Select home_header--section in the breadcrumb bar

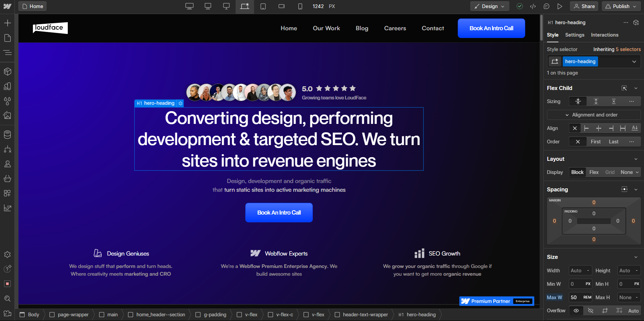pos(157,315)
